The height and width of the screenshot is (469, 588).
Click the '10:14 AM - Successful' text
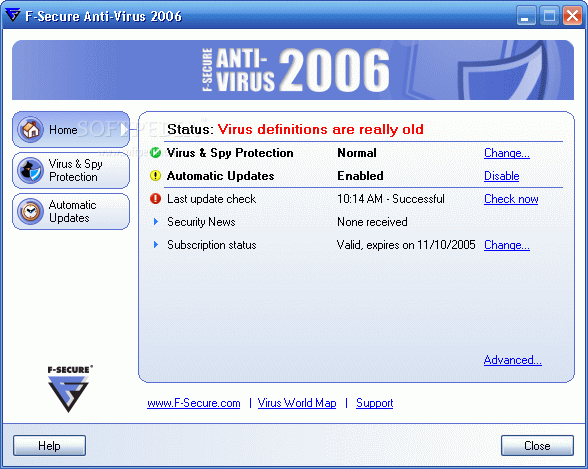coord(391,199)
